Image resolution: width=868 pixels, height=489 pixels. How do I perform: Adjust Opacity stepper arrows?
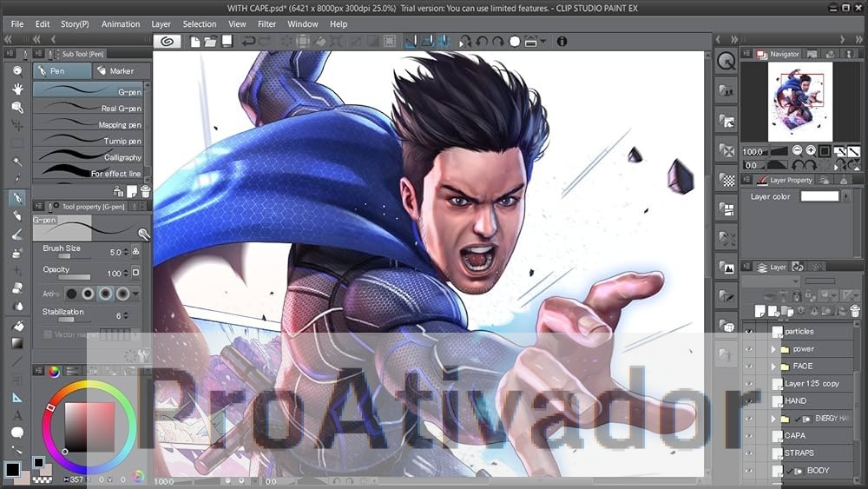126,273
